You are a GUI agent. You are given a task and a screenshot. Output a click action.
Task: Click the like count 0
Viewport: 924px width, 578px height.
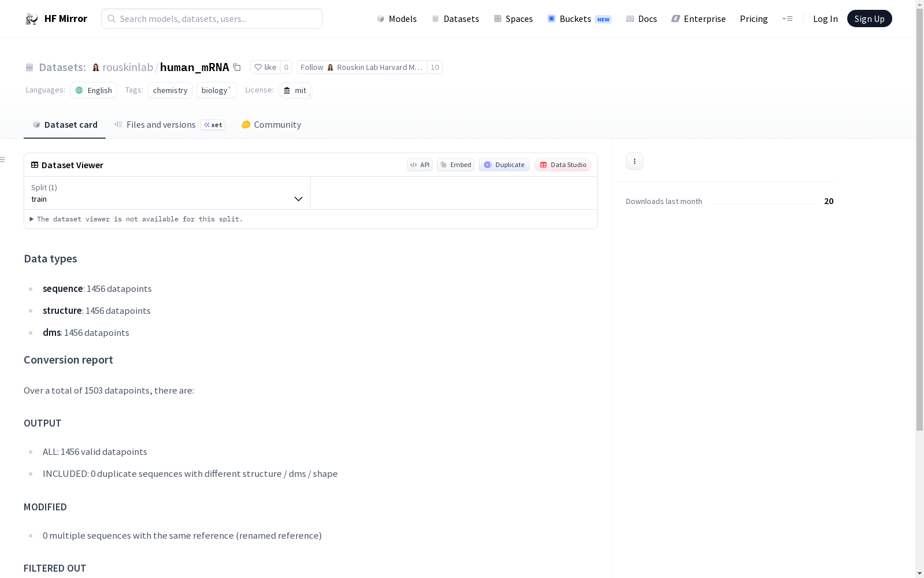point(286,67)
